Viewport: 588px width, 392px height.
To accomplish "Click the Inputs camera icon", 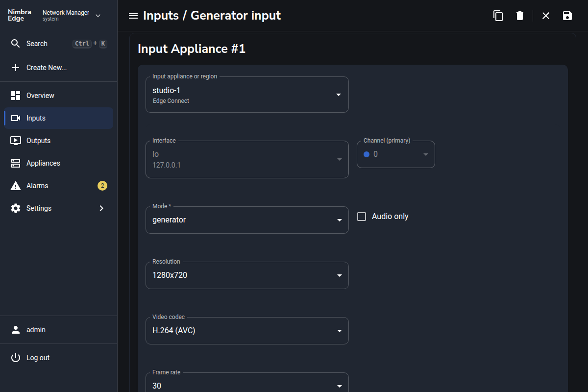I will click(x=16, y=118).
